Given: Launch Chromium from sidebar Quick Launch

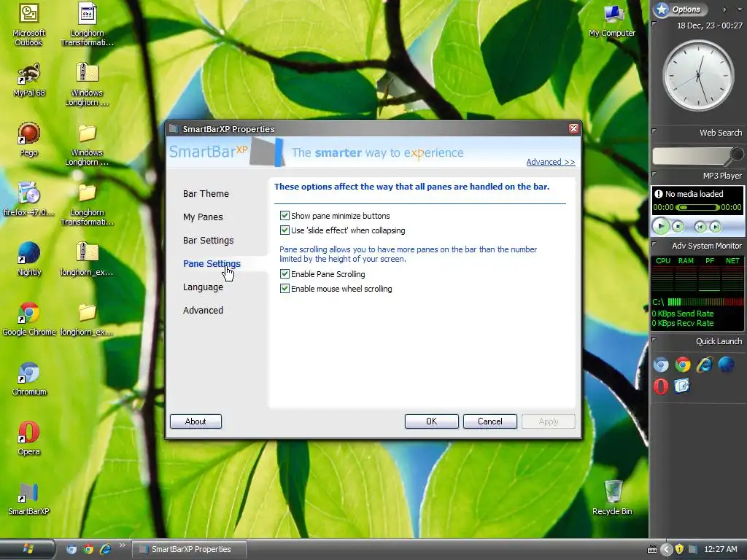Looking at the screenshot, I should tap(661, 365).
